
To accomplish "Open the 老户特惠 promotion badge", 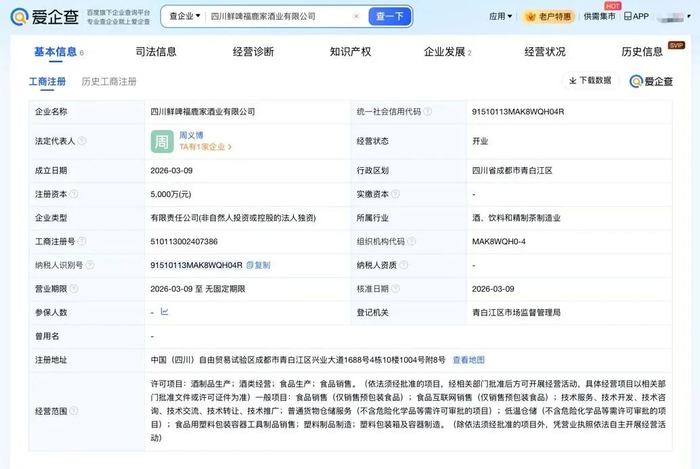I will click(549, 17).
